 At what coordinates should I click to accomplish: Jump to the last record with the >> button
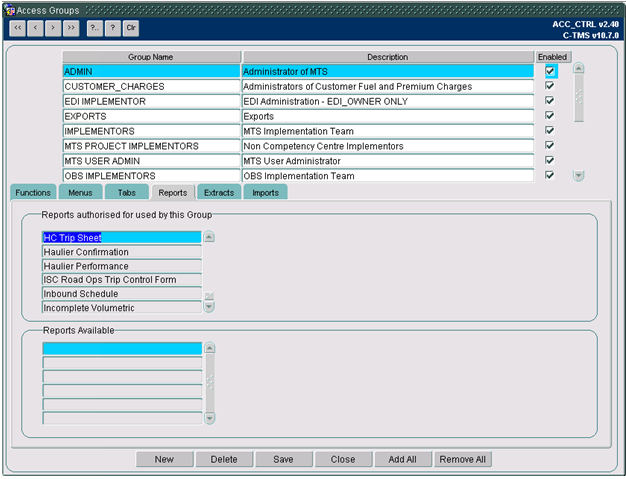[71, 28]
